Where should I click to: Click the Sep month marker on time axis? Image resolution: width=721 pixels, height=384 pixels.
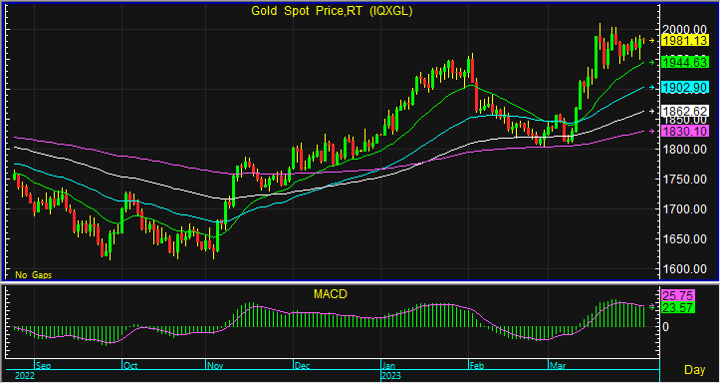pyautogui.click(x=43, y=366)
